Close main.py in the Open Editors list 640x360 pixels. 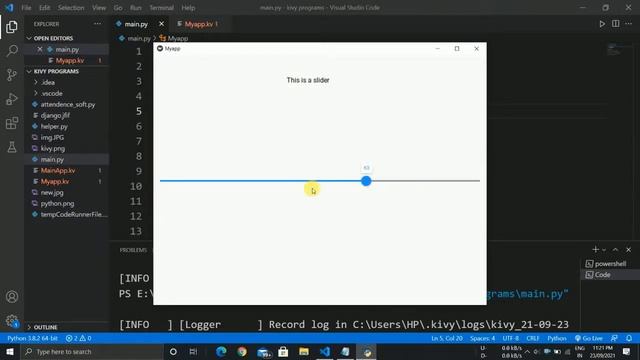(40, 49)
